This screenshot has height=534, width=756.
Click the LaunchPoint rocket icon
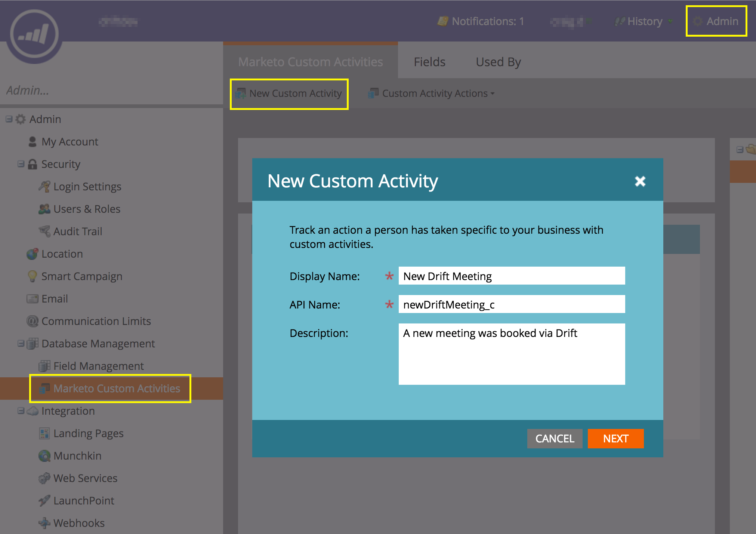coord(44,501)
